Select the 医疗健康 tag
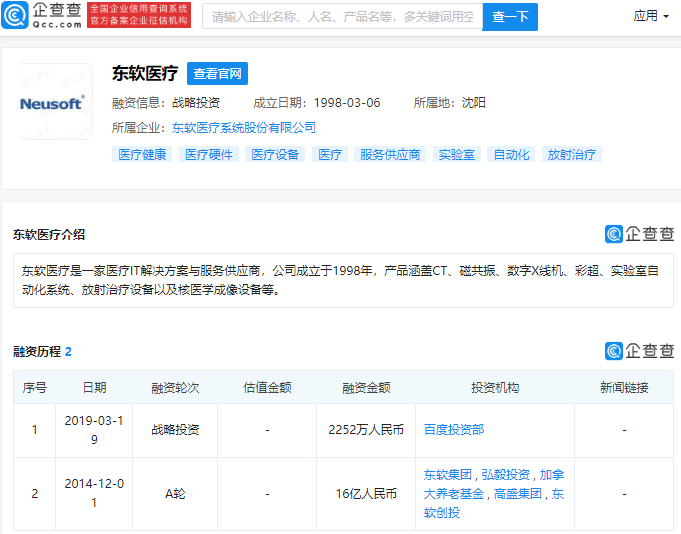This screenshot has height=534, width=681. pos(142,155)
